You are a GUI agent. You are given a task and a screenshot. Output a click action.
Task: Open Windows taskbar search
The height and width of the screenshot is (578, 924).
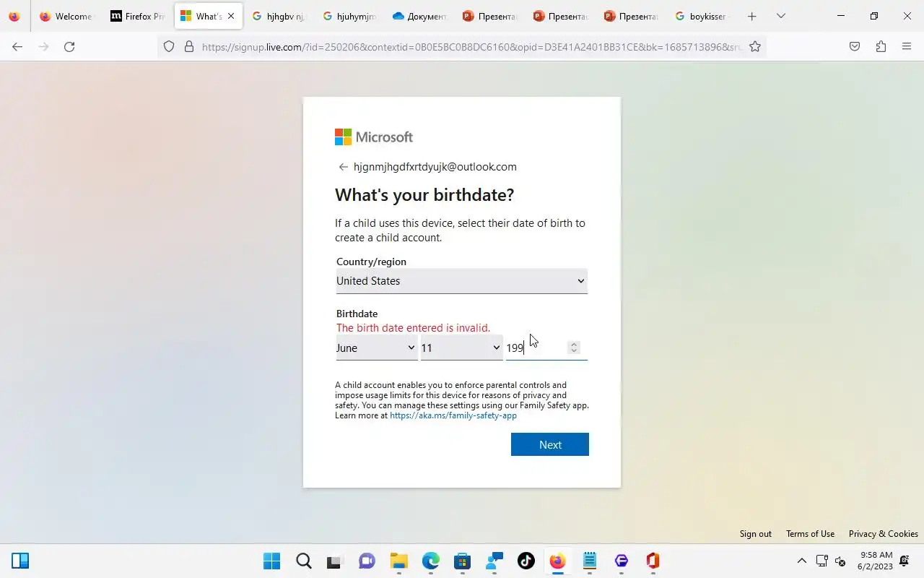[x=304, y=561]
